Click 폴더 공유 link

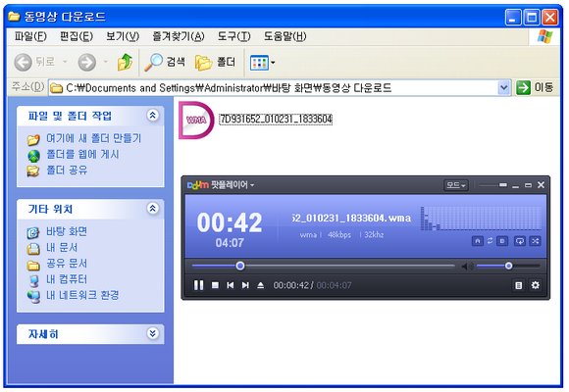coord(67,171)
